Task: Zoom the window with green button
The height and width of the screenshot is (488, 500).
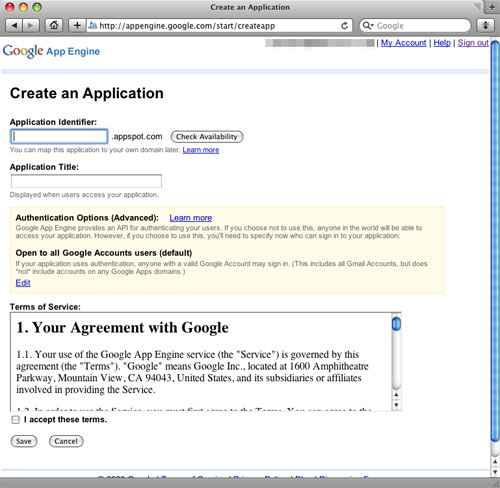Action: 37,7
